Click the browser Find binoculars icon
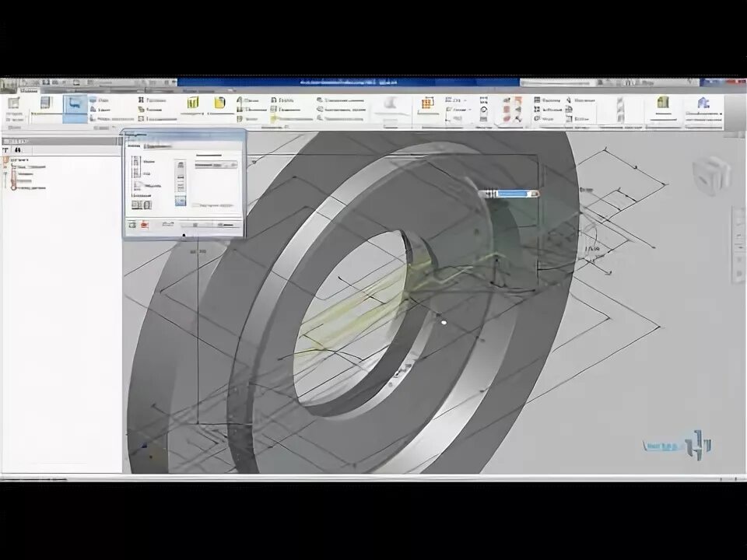The image size is (747, 560). click(x=19, y=150)
